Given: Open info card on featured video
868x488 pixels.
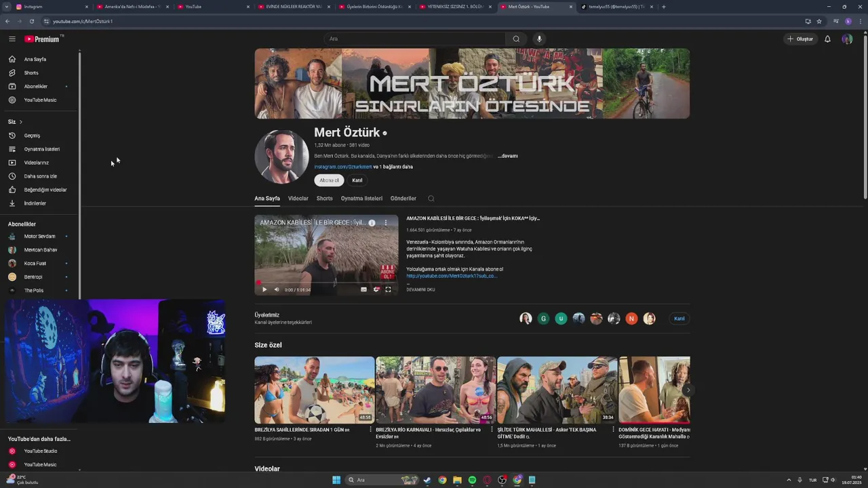Looking at the screenshot, I should 372,222.
